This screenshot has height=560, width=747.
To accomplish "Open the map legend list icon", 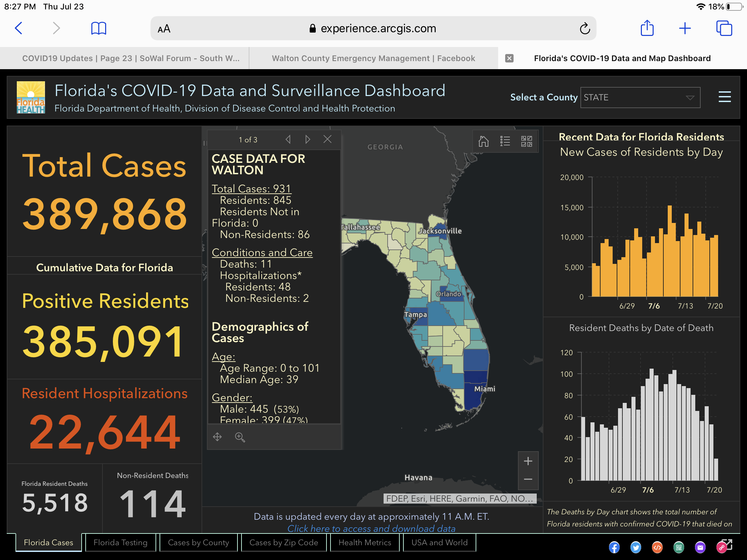I will [505, 141].
